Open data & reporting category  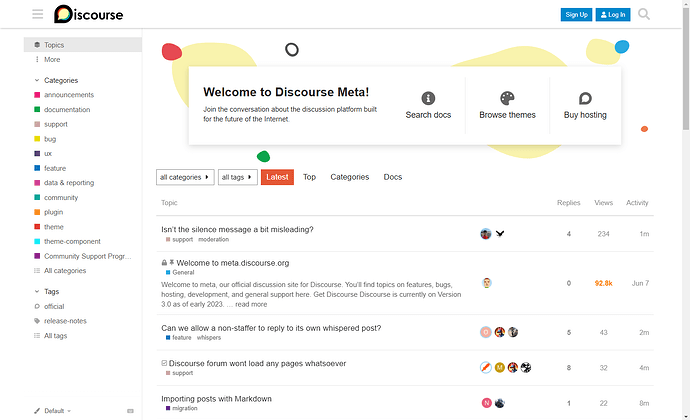pos(69,183)
